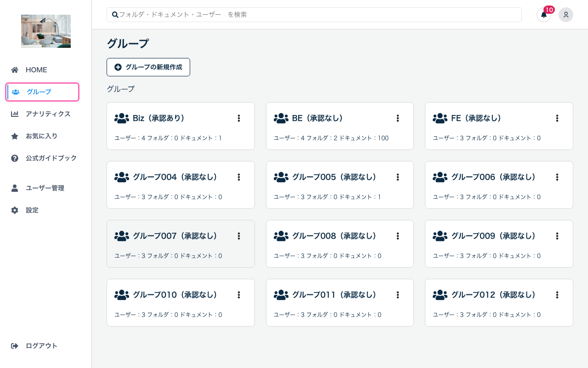Screen dimensions: 588x368
Task: Open the profile icon at top right
Action: [566, 15]
